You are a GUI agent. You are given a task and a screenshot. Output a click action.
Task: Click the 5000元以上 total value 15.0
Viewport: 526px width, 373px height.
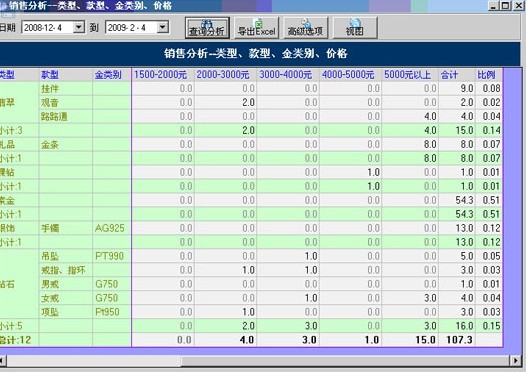click(x=426, y=340)
